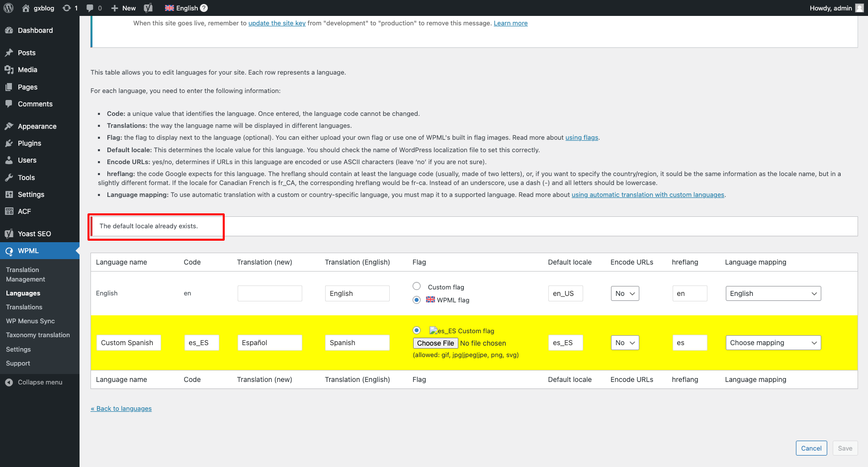Click the Pages icon in sidebar
Screen dimensions: 868x467
9,87
